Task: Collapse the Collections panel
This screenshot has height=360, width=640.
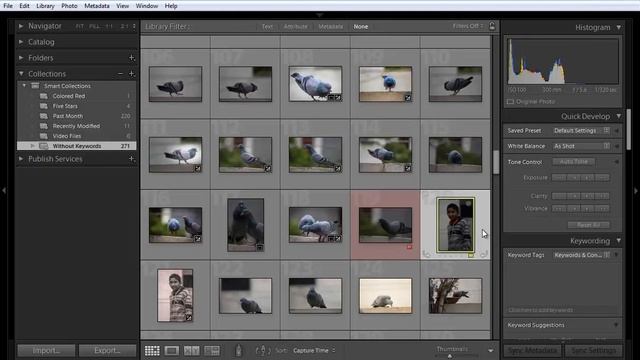Action: point(21,74)
